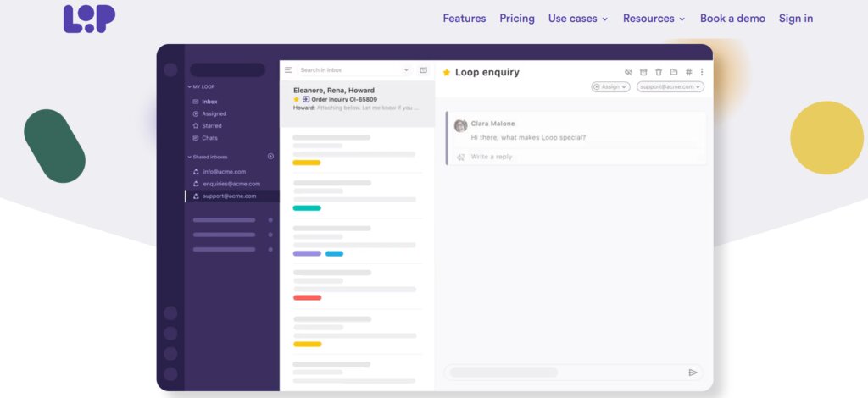Click the Assigned circle icon
Viewport: 868px width, 398px height.
point(196,113)
